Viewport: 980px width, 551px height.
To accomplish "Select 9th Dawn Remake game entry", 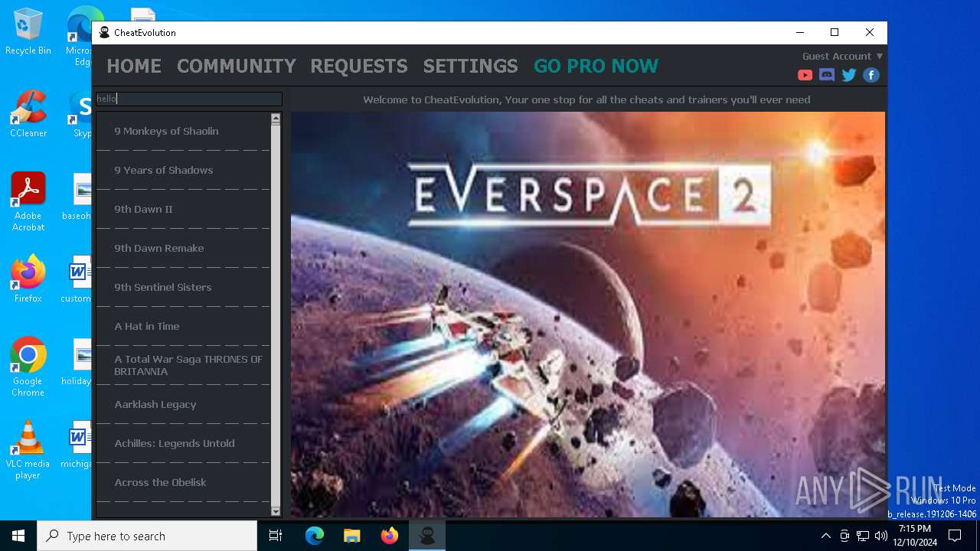I will tap(184, 248).
